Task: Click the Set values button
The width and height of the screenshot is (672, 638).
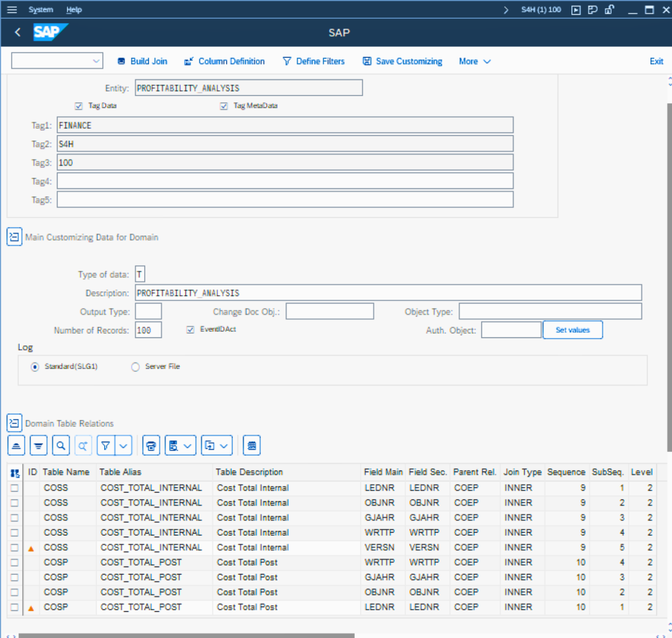Action: pyautogui.click(x=572, y=330)
